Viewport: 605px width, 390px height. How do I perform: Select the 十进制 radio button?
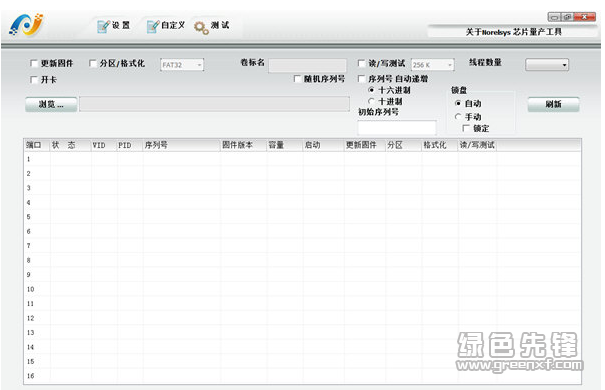(371, 101)
